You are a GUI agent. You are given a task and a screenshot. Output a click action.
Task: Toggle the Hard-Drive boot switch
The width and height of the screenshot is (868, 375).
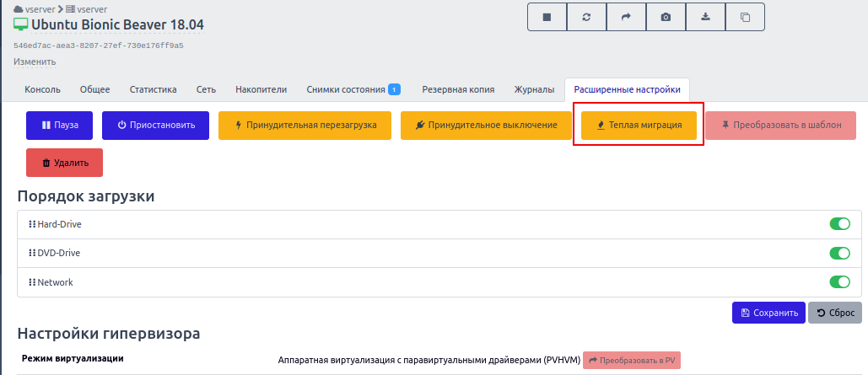[840, 224]
